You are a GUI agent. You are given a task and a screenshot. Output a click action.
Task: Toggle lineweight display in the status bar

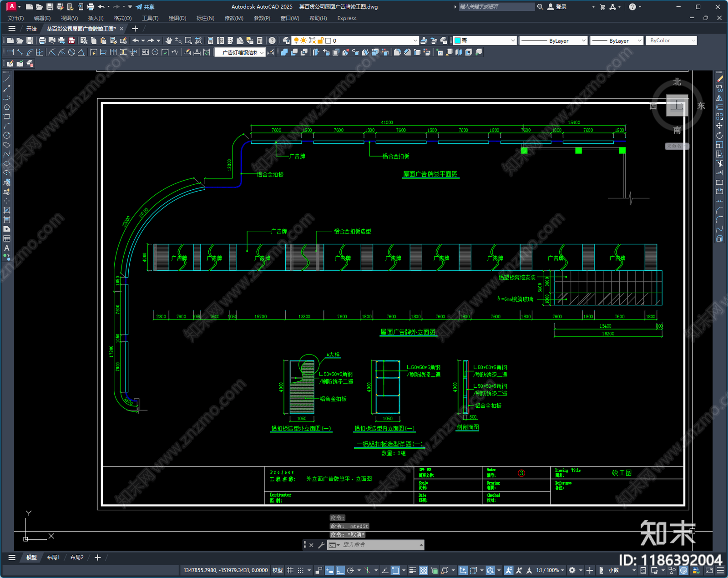coord(413,570)
